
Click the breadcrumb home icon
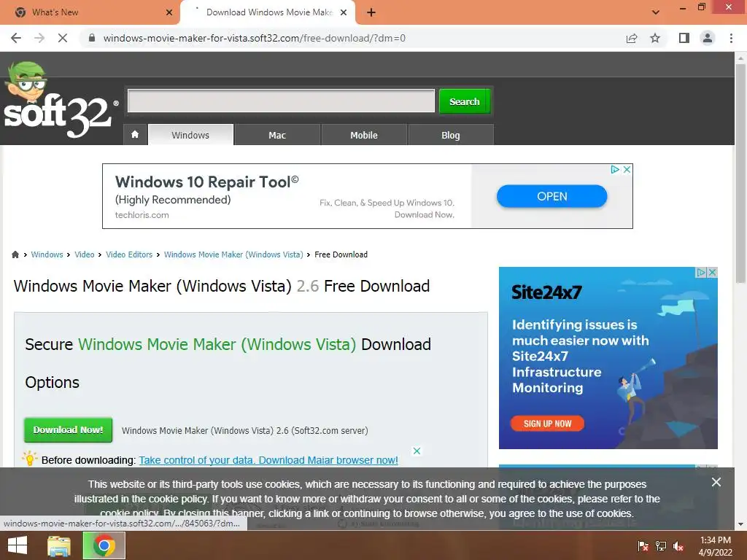point(15,254)
